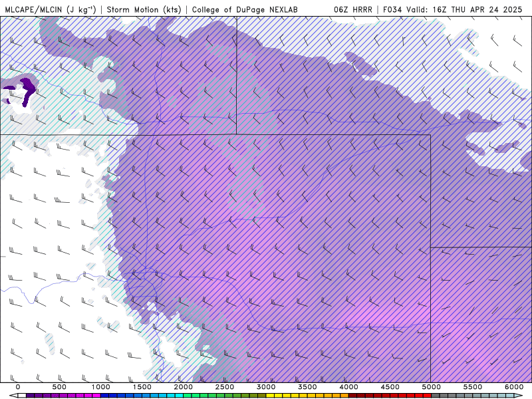Click the College of DuPage NEXLAB label
Image resolution: width=532 pixels, height=399 pixels.
pyautogui.click(x=245, y=9)
